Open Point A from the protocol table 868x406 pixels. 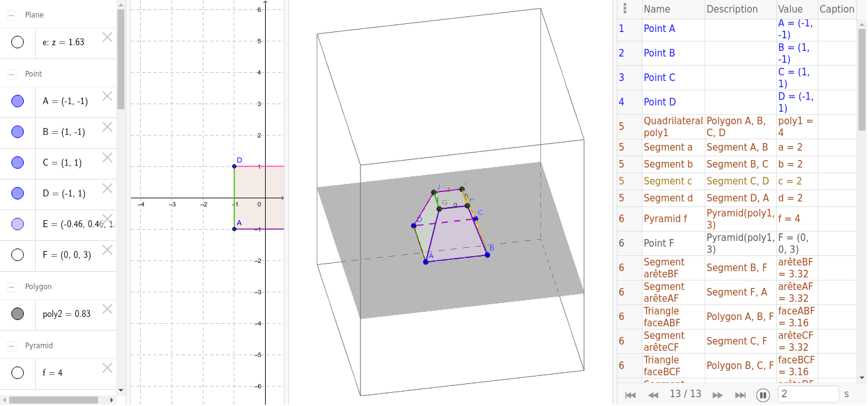tap(659, 28)
